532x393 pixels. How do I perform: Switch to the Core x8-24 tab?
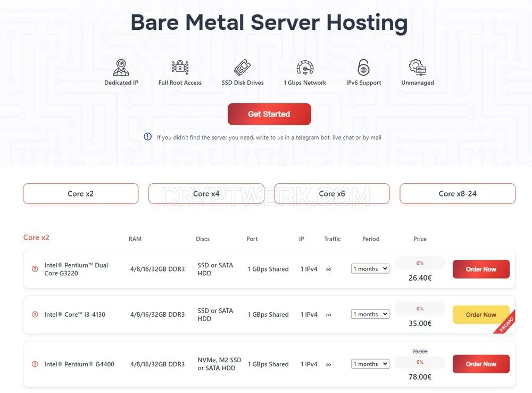[x=458, y=194]
